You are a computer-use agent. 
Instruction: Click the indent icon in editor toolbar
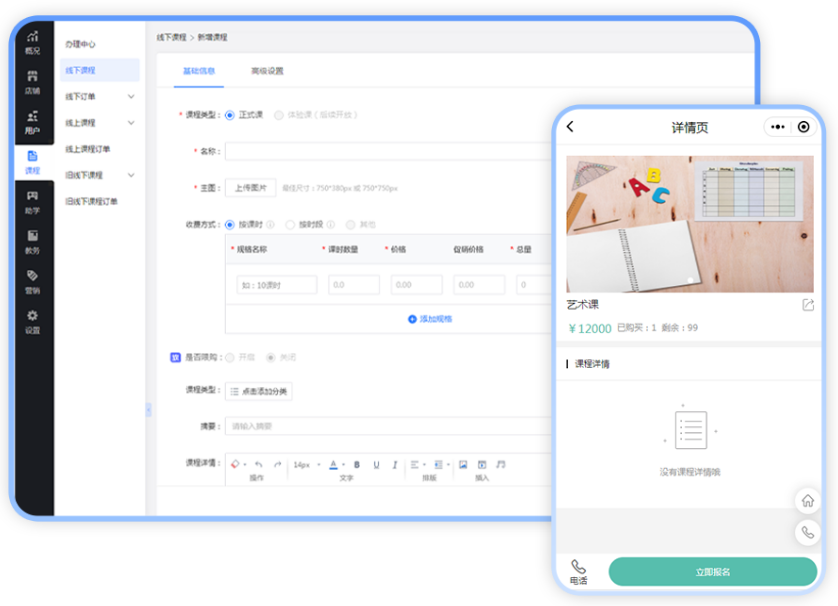pyautogui.click(x=438, y=464)
